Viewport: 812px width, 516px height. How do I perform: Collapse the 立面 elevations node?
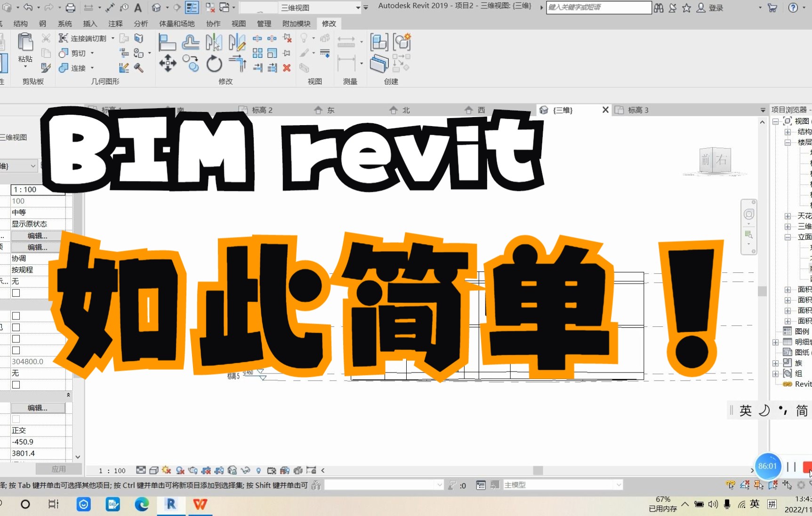[788, 237]
